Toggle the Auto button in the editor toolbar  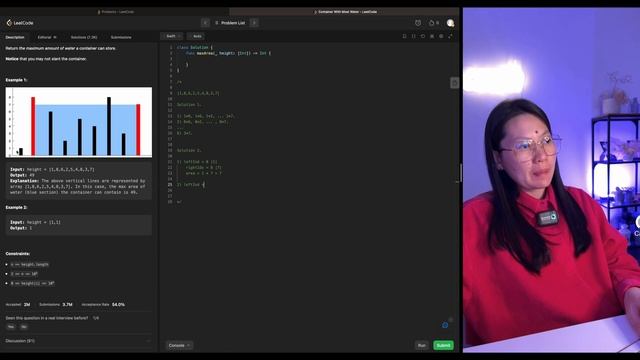(196, 36)
